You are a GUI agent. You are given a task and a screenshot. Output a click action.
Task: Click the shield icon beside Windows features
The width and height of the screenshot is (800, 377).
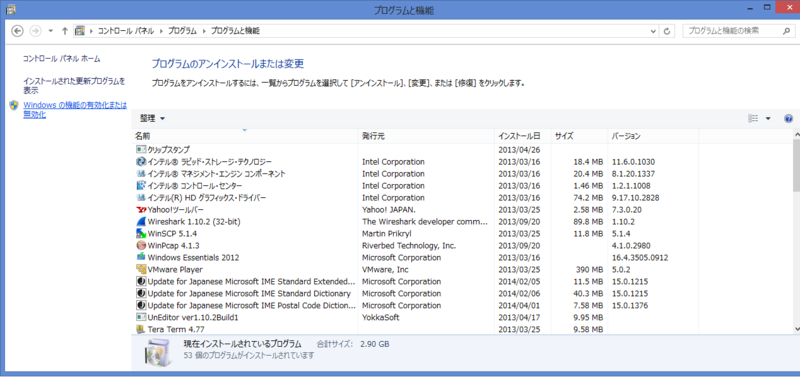tap(14, 105)
